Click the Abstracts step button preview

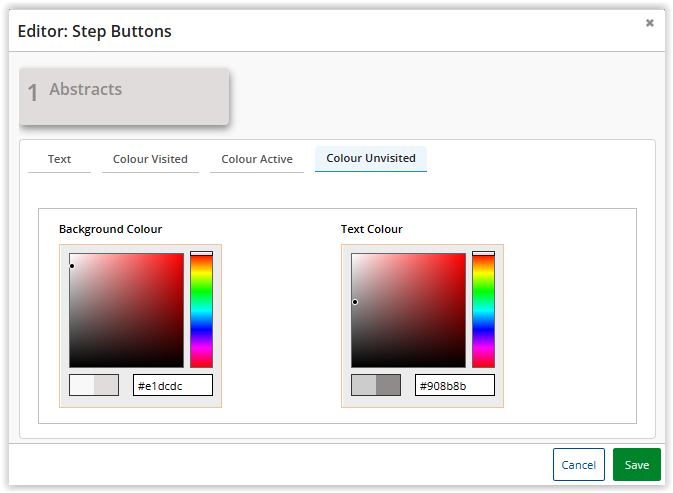(x=124, y=96)
